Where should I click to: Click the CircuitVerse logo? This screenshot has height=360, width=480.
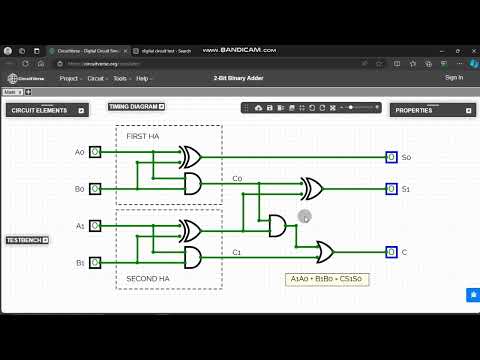click(x=26, y=78)
